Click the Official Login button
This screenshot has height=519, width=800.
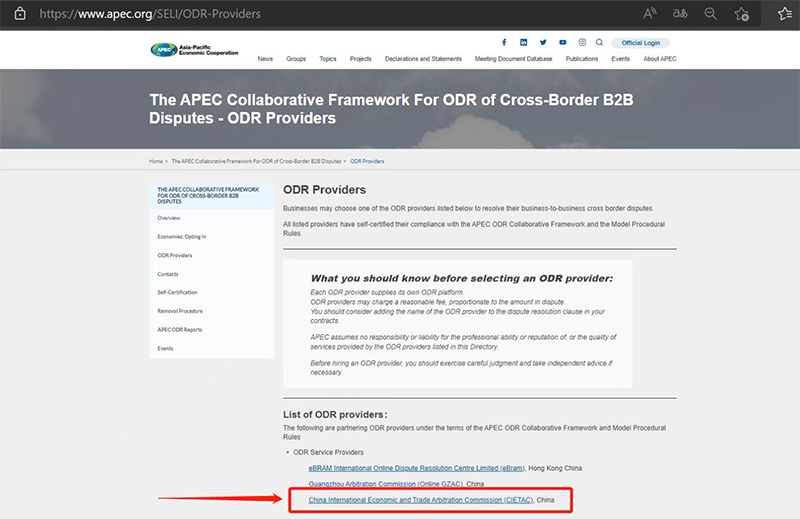tap(640, 43)
